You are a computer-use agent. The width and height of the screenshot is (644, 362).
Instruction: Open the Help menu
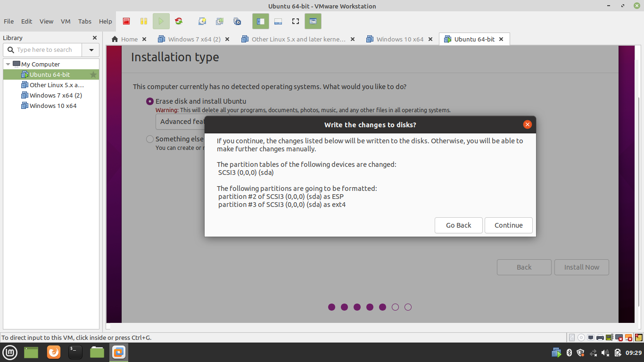106,21
